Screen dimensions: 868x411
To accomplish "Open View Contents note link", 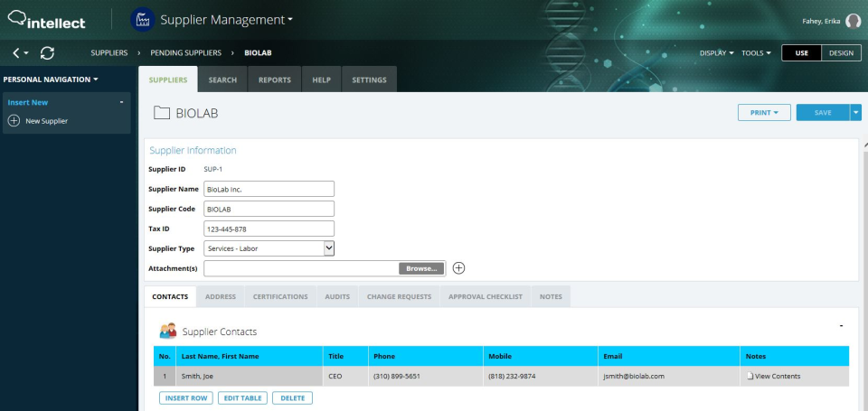I will (x=778, y=376).
